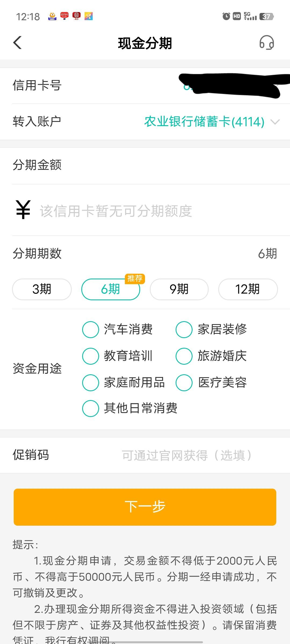Screen dimensions: 290x644
Task: Select 汽车消费 as fund purpose
Action: (x=117, y=329)
